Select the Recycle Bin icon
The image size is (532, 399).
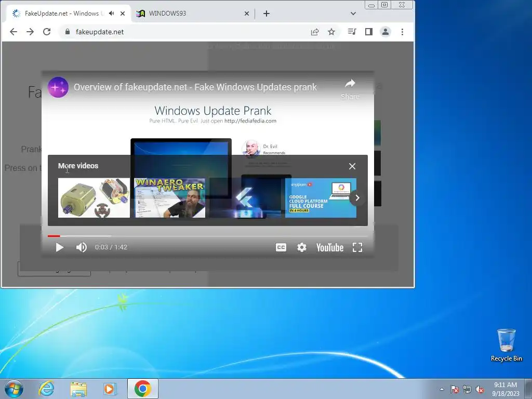click(x=506, y=345)
